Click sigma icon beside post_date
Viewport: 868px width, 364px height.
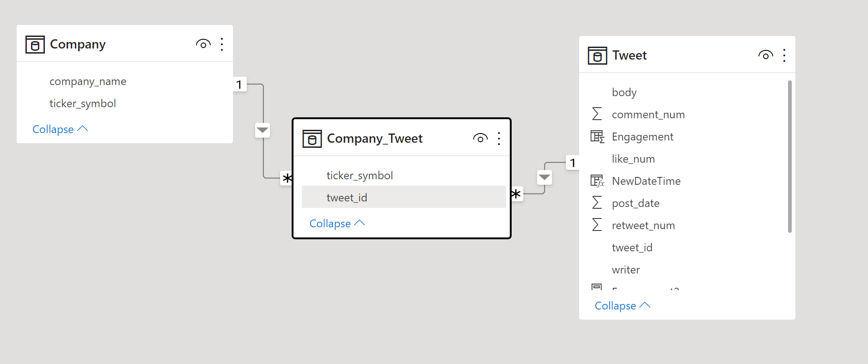(x=597, y=202)
